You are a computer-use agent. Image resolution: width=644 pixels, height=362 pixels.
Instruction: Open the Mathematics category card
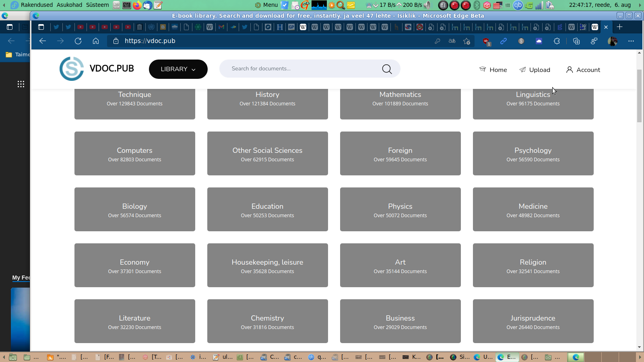[x=400, y=104]
